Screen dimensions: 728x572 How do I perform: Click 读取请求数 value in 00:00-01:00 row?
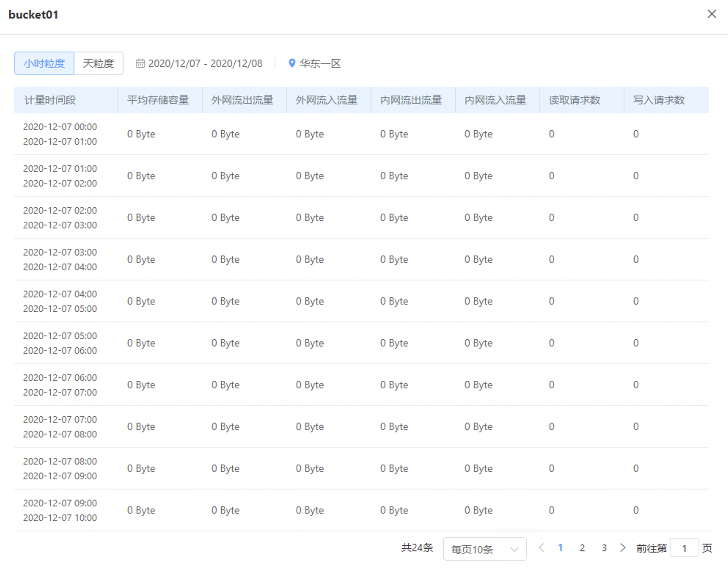pos(551,134)
